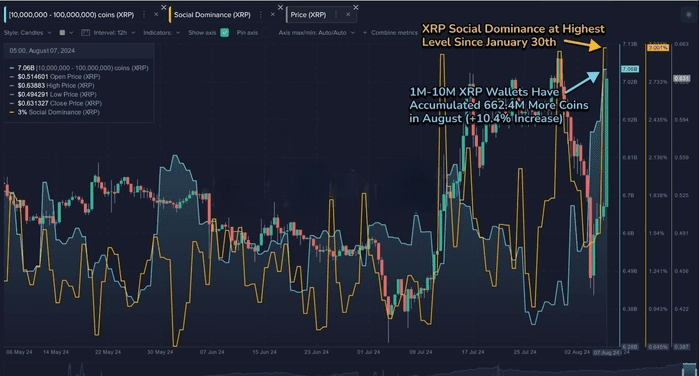Click the 0.559 price axis value
Viewport: 699px width, 376px height.
click(x=682, y=157)
